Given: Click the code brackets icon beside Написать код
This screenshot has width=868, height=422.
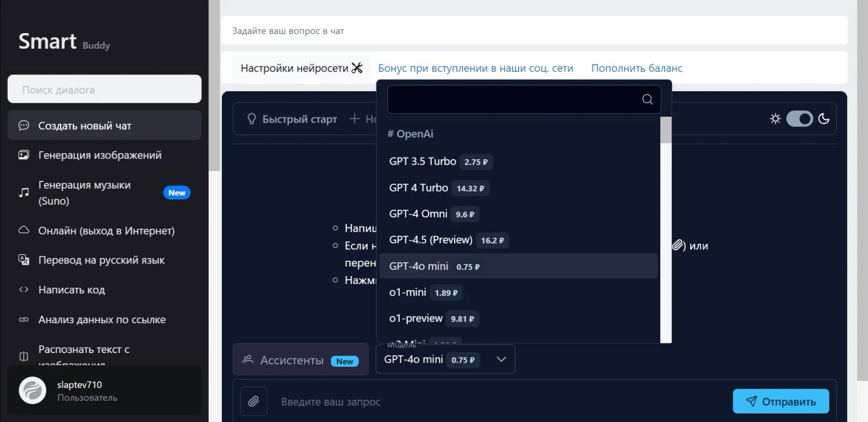Looking at the screenshot, I should click(24, 289).
